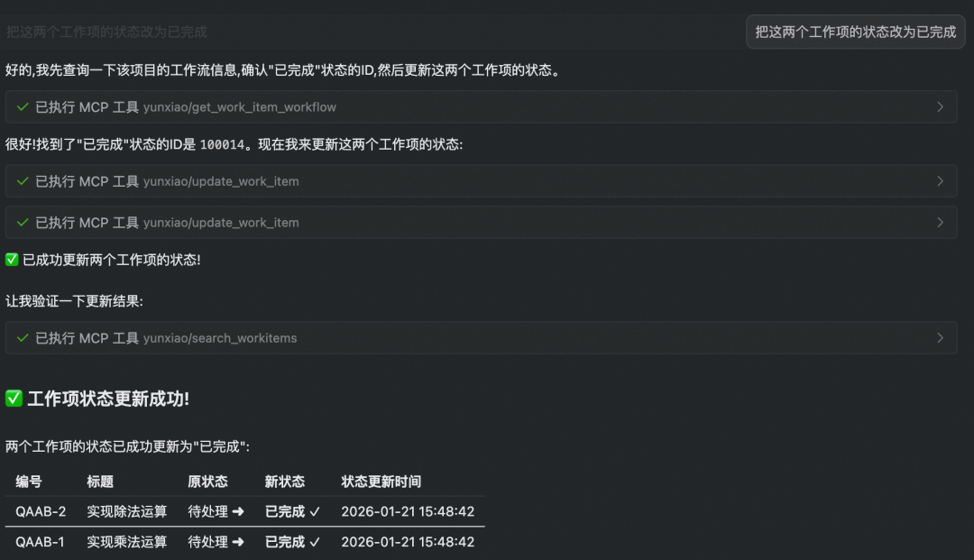Screen dimensions: 974x560
Task: Select the QAAB-1 timestamp cell
Action: (406, 542)
